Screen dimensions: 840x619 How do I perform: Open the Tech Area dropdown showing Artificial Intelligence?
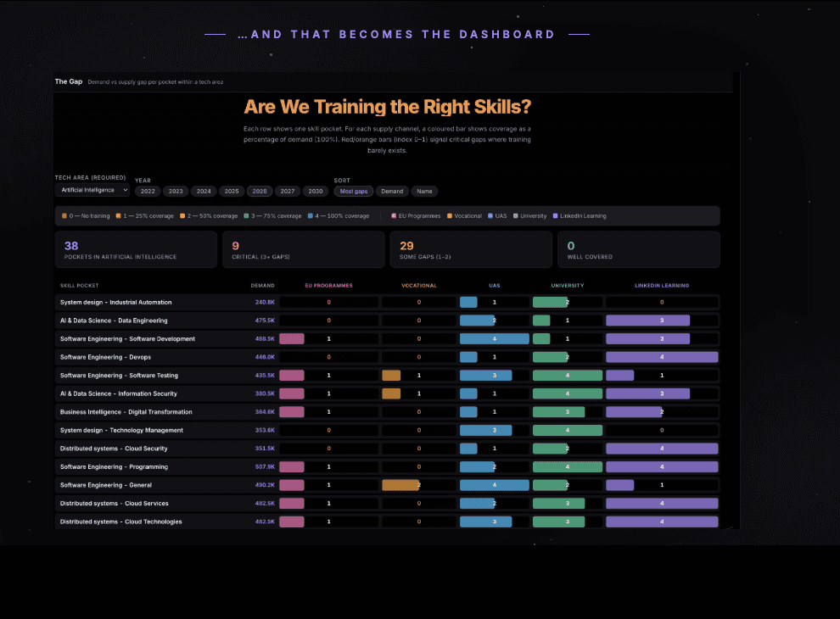pyautogui.click(x=92, y=190)
